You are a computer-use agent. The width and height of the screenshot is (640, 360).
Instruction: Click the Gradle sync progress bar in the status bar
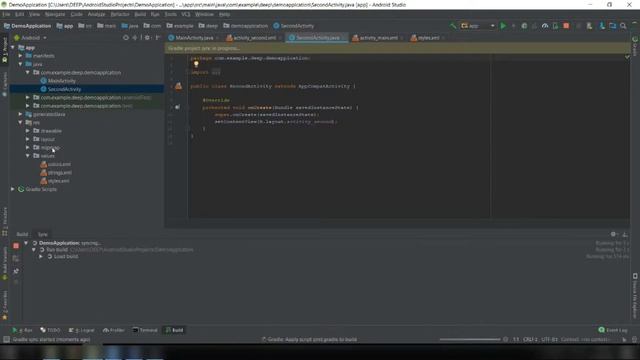pos(470,340)
